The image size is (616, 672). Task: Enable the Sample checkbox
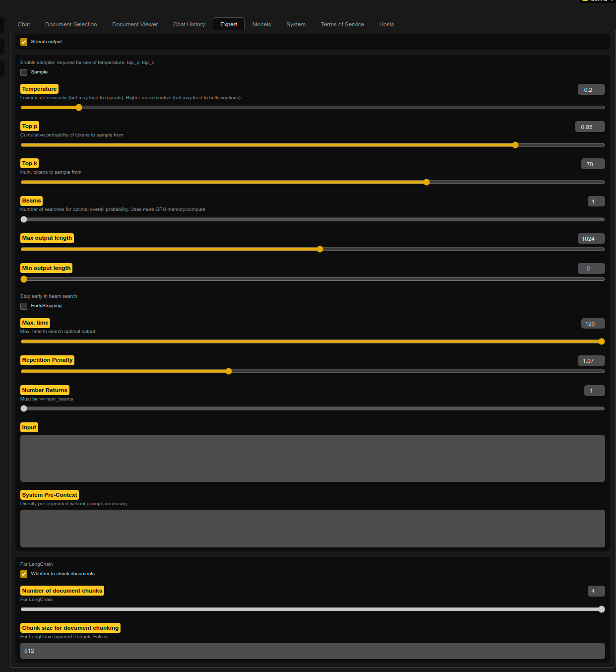click(23, 72)
